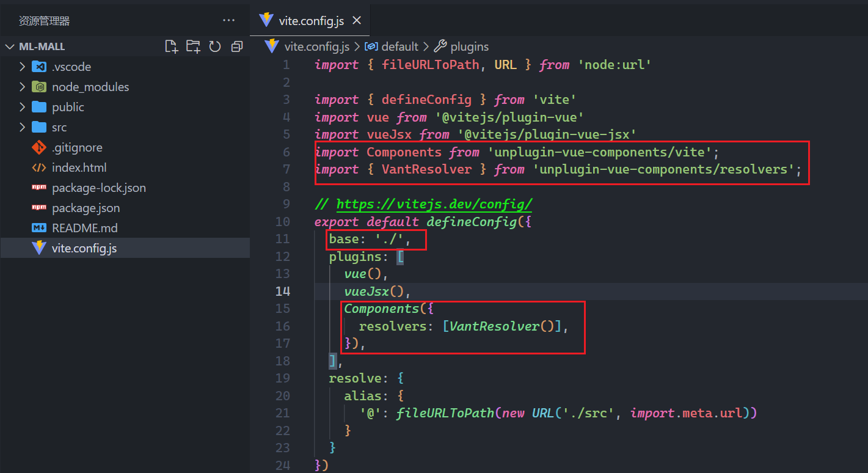Open README.md file
Image resolution: width=868 pixels, height=473 pixels.
pyautogui.click(x=125, y=228)
